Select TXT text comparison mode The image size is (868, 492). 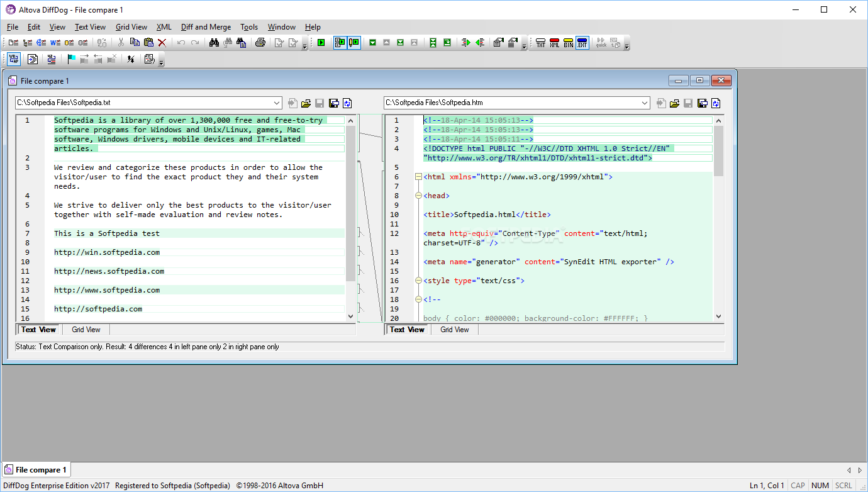pyautogui.click(x=541, y=43)
